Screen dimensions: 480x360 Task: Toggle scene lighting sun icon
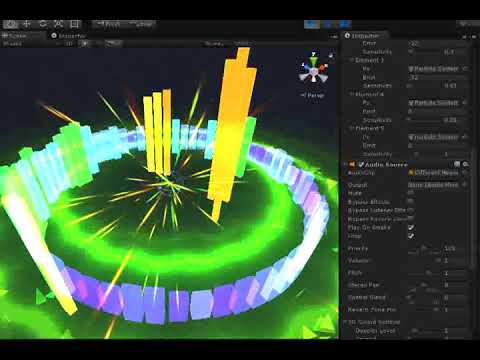[x=85, y=44]
